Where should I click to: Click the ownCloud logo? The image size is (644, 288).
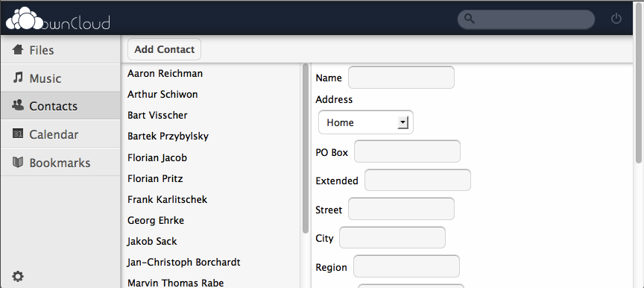pyautogui.click(x=58, y=19)
